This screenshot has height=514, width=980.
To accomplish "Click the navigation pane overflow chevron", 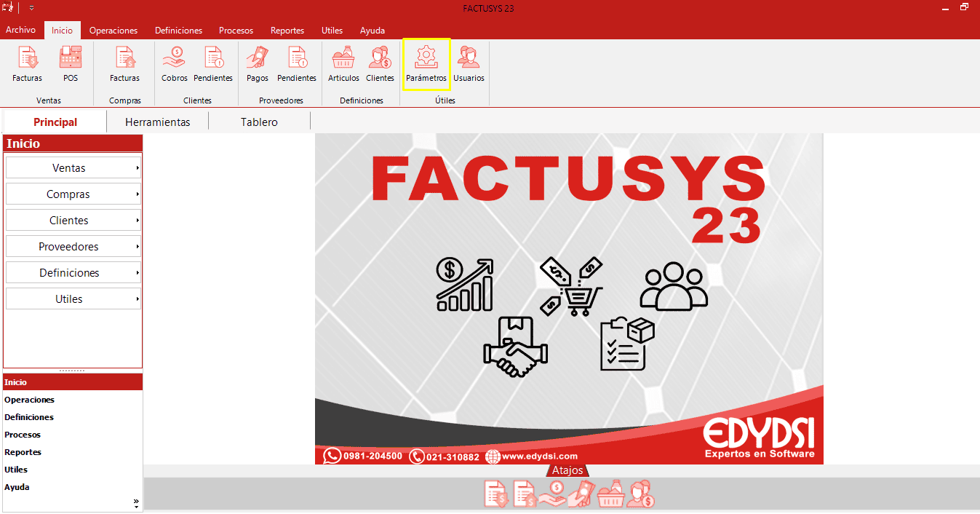I will [136, 502].
